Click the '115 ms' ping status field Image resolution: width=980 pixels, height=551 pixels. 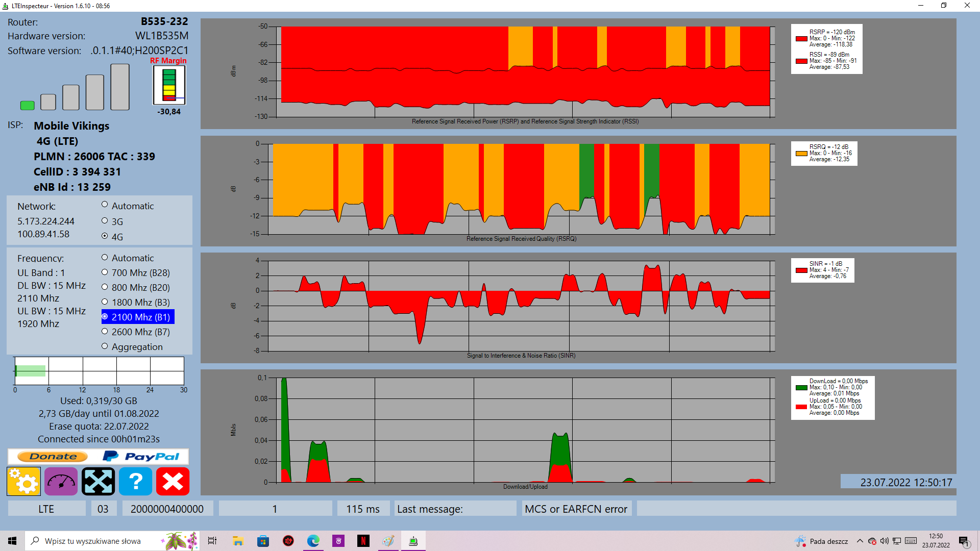click(363, 509)
